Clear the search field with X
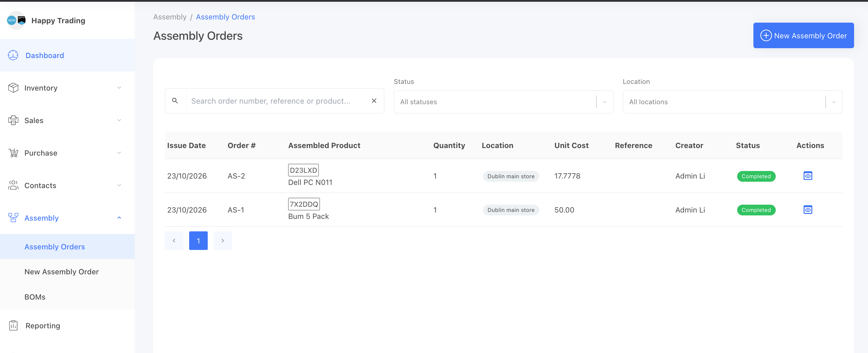Screen dimensions: 868x353 point(374,100)
